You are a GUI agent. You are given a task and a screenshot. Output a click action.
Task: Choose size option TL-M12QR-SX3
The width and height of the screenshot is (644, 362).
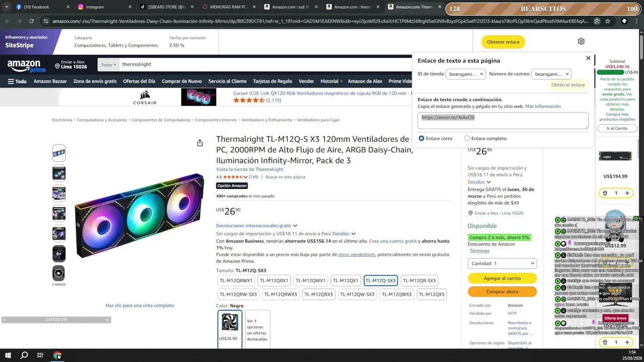[x=420, y=281]
